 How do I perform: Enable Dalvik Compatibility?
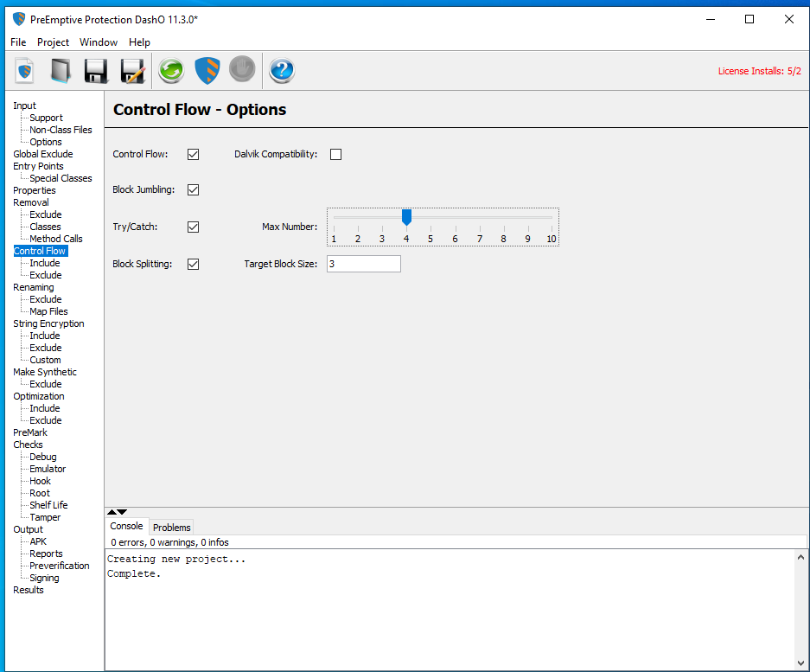pos(335,154)
